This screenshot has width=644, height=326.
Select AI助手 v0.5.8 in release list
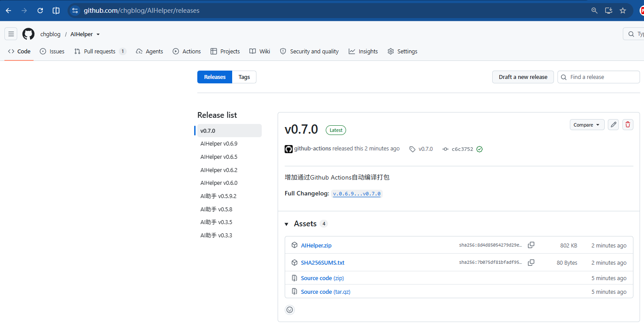(228, 210)
